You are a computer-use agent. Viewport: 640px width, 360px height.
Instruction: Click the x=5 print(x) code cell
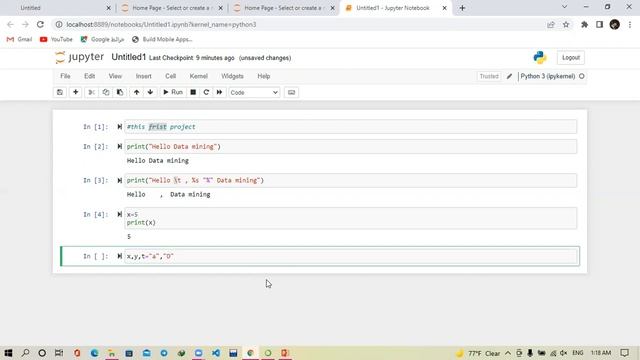pos(350,218)
